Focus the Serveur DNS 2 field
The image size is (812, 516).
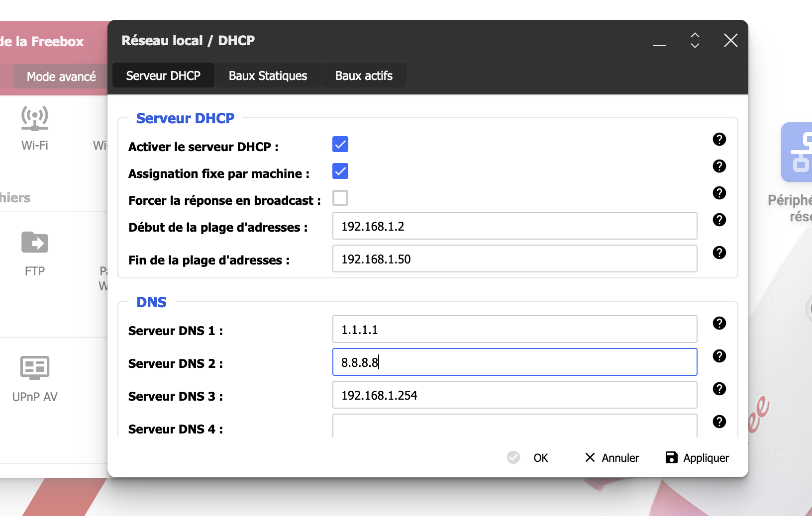tap(514, 362)
